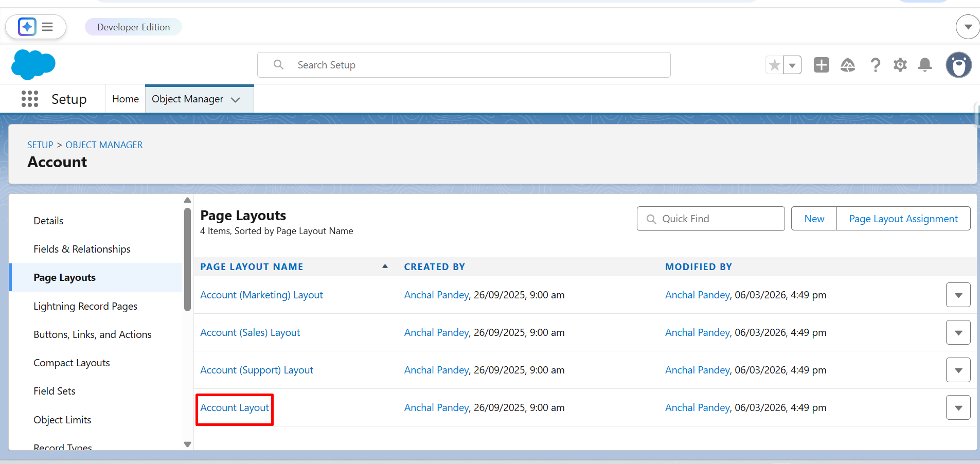
Task: Open Details in the sidebar
Action: (x=48, y=221)
